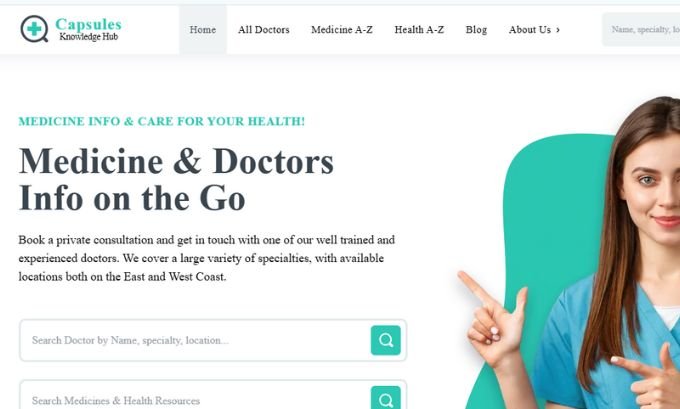The width and height of the screenshot is (680, 409).
Task: Click the Knowledge Hub tagline under the logo
Action: click(88, 37)
